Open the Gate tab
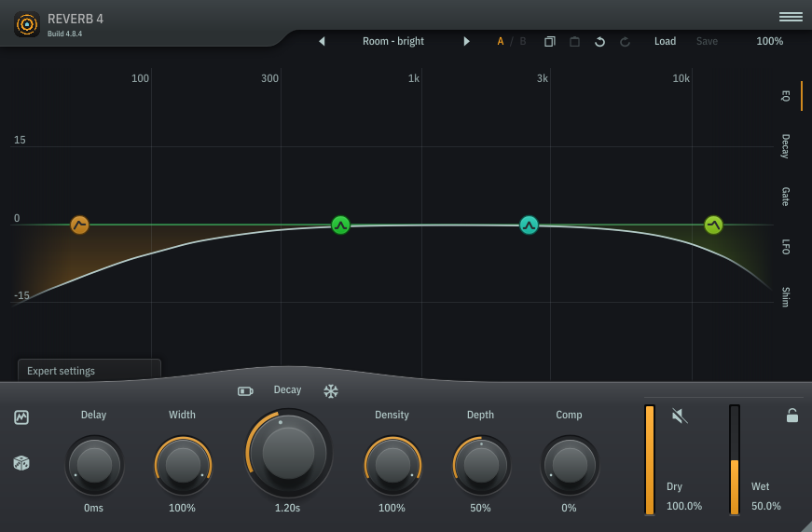This screenshot has width=812, height=532. pos(786,197)
